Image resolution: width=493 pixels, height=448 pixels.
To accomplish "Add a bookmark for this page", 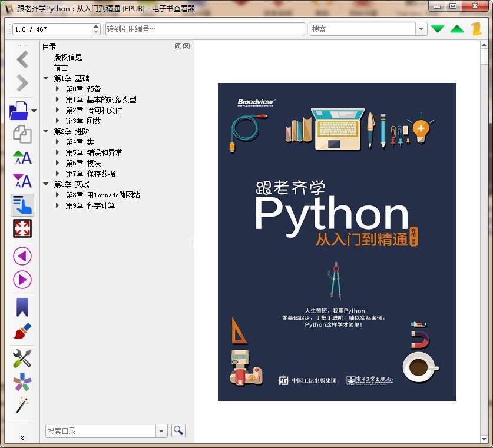I will pos(21,306).
